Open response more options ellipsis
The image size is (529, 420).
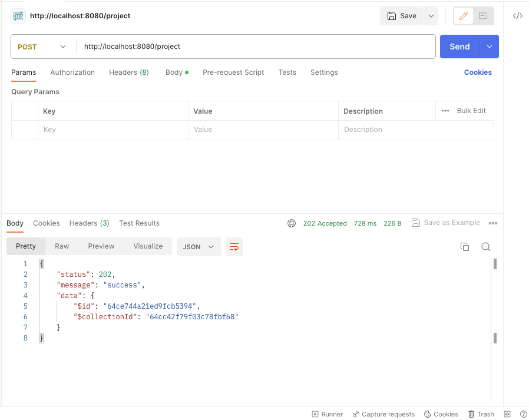(493, 223)
